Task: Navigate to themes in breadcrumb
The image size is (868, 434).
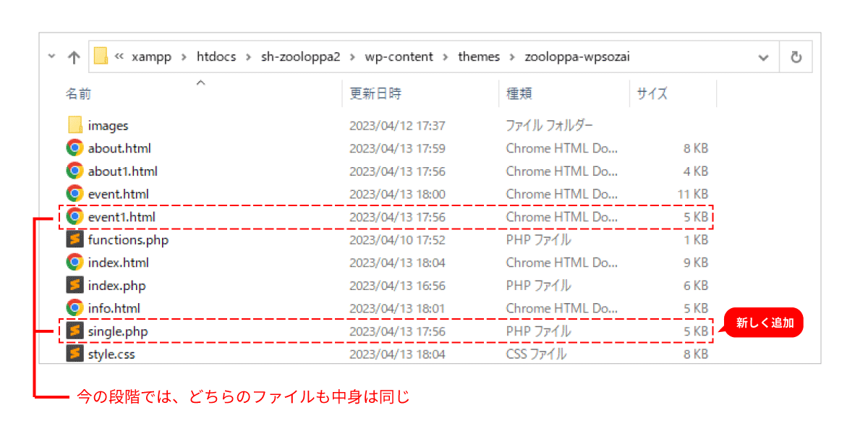Action: (x=479, y=56)
